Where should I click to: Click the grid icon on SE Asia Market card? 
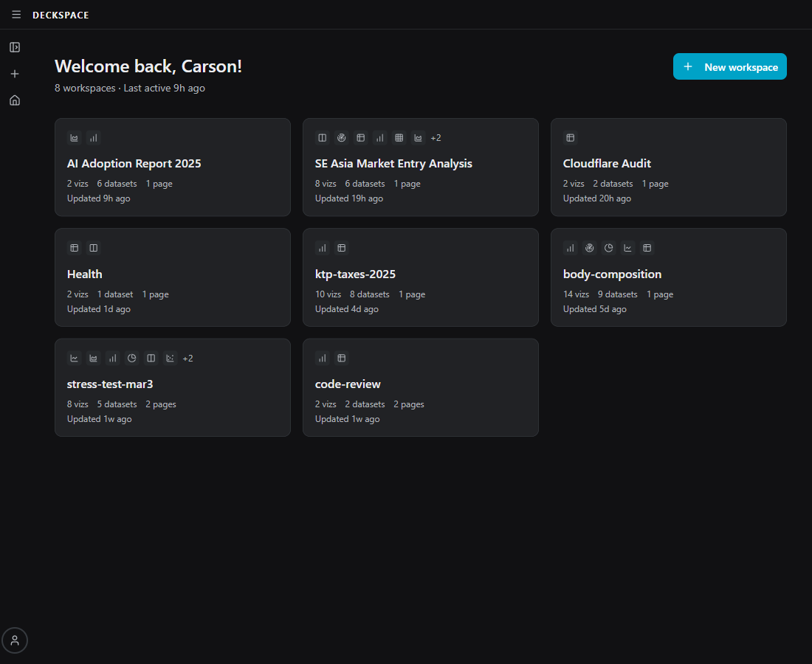pyautogui.click(x=399, y=137)
